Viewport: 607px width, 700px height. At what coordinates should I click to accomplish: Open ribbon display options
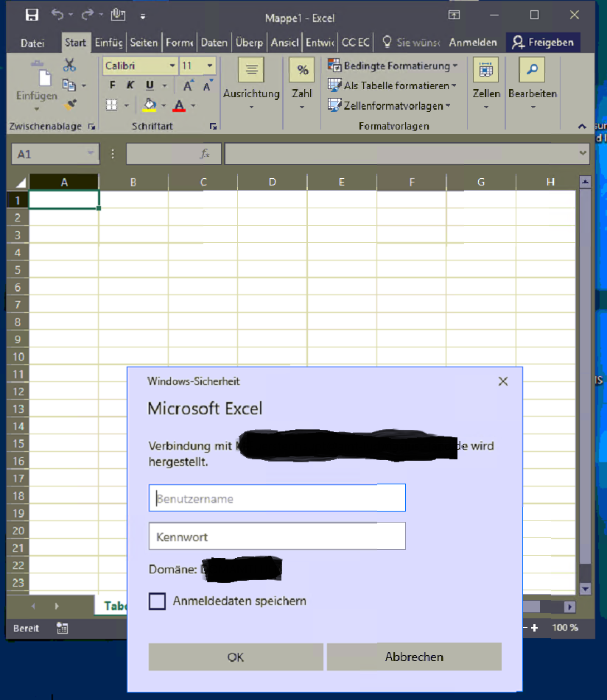pyautogui.click(x=454, y=15)
